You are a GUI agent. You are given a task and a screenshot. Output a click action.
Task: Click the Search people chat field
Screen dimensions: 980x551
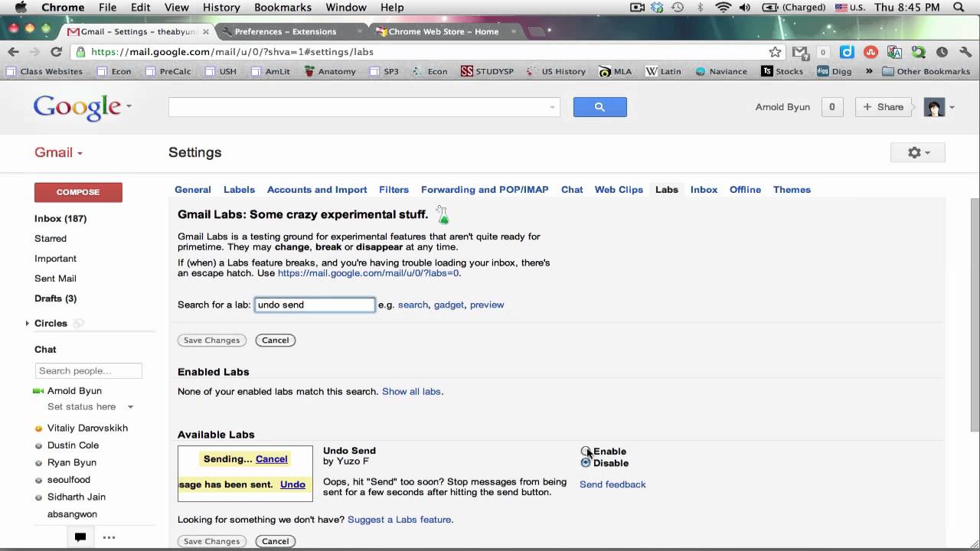[89, 371]
